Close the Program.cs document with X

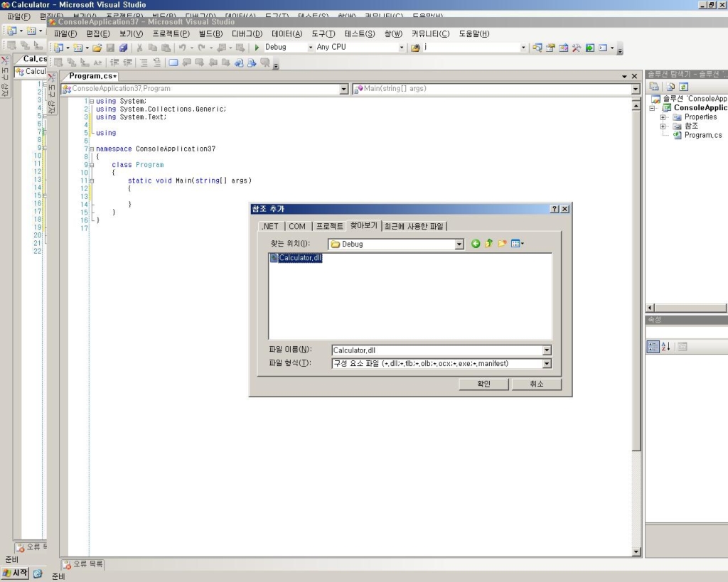point(634,76)
